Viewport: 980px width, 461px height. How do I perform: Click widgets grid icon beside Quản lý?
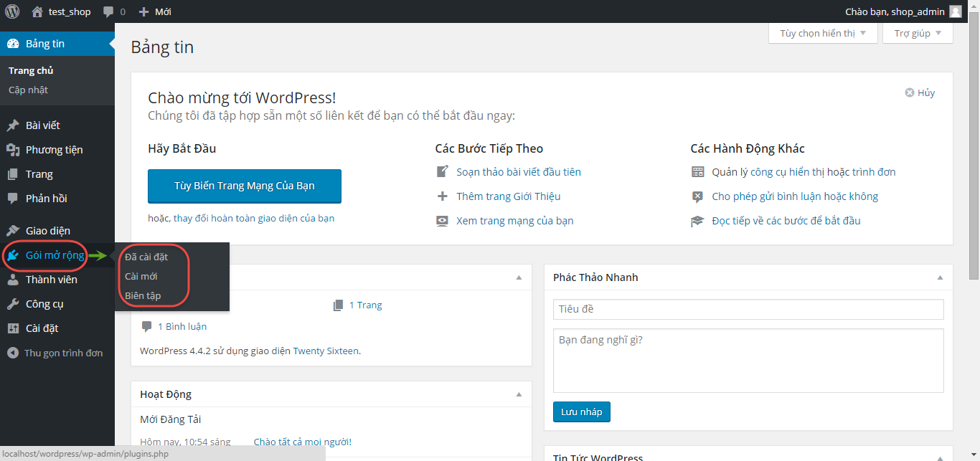coord(698,172)
